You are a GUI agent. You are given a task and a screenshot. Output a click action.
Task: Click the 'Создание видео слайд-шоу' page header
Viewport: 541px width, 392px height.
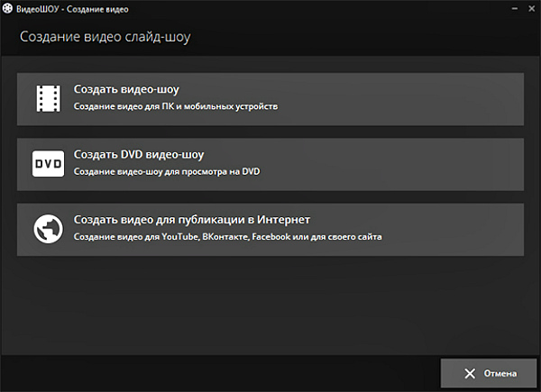tap(105, 38)
